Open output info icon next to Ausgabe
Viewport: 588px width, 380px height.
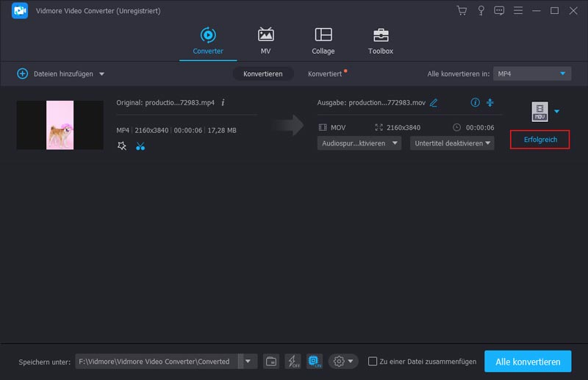click(x=475, y=103)
